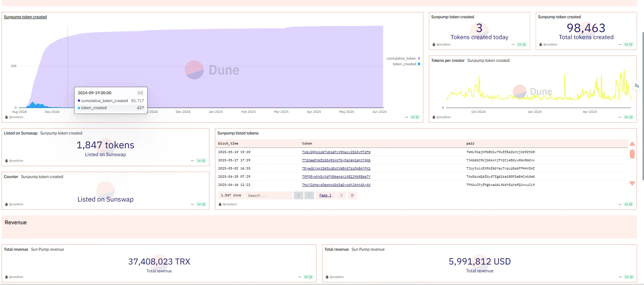
Task: Open the Counter panel title
Action: (x=11, y=177)
